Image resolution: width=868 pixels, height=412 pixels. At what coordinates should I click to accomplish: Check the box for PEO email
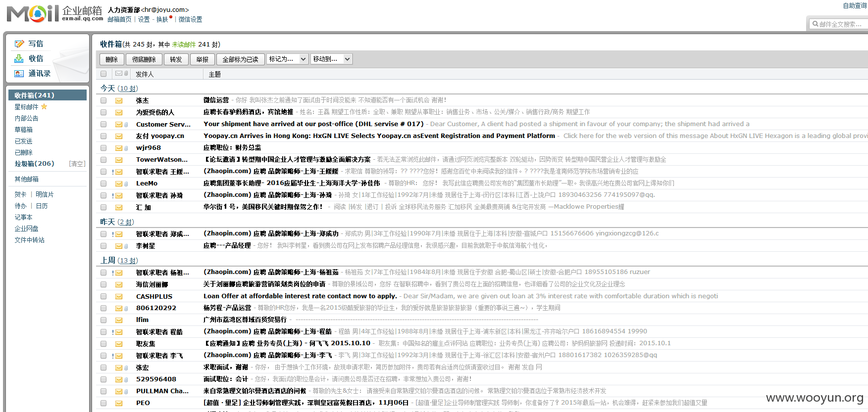pos(103,403)
